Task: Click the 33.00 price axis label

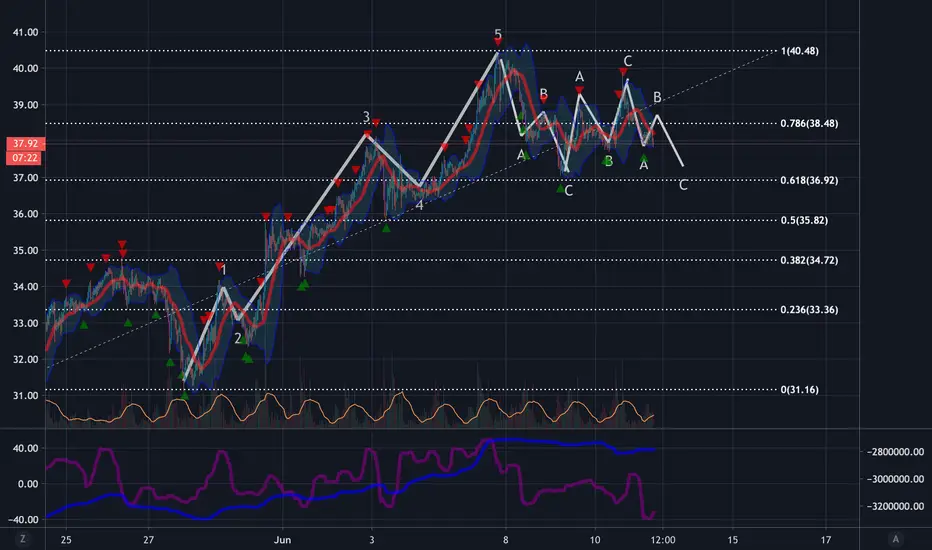Action: pos(26,323)
